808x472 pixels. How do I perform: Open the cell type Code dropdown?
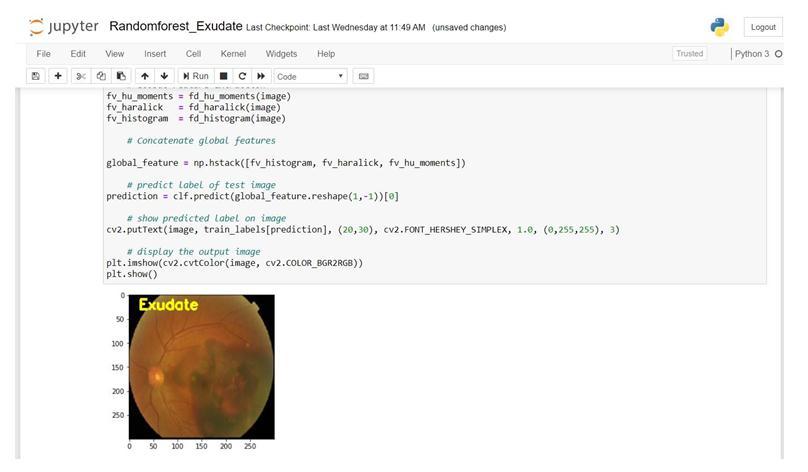311,76
